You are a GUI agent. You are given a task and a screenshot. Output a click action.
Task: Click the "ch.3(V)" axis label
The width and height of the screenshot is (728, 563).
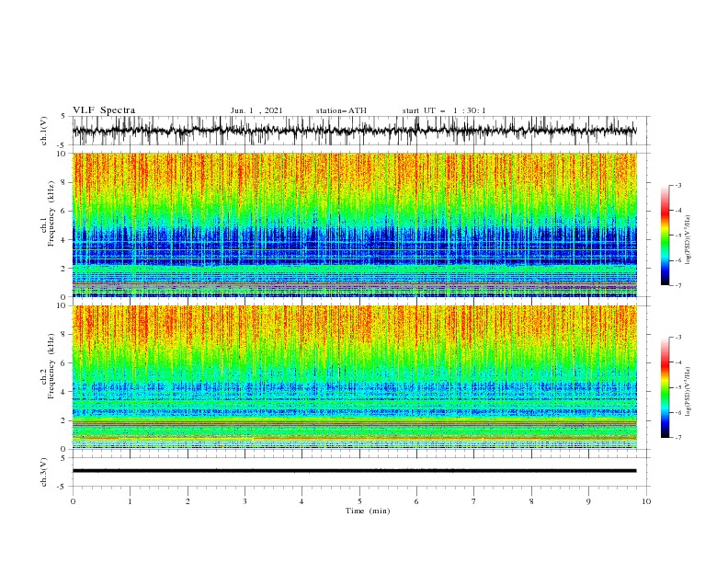pyautogui.click(x=44, y=472)
